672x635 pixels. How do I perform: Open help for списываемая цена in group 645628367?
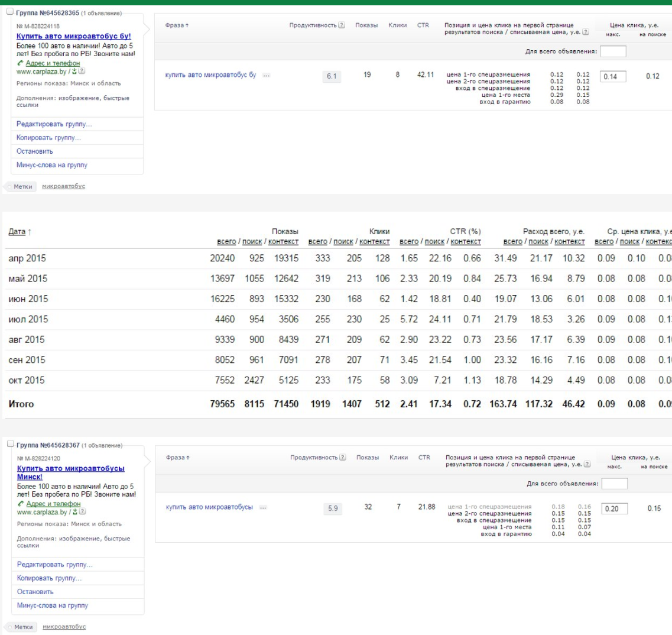click(586, 464)
